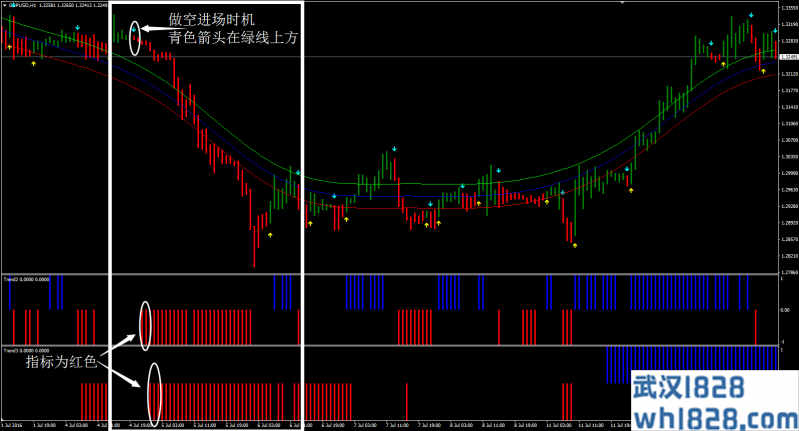This screenshot has width=799, height=431.
Task: Click the current price tag on the right price axis
Action: [787, 58]
